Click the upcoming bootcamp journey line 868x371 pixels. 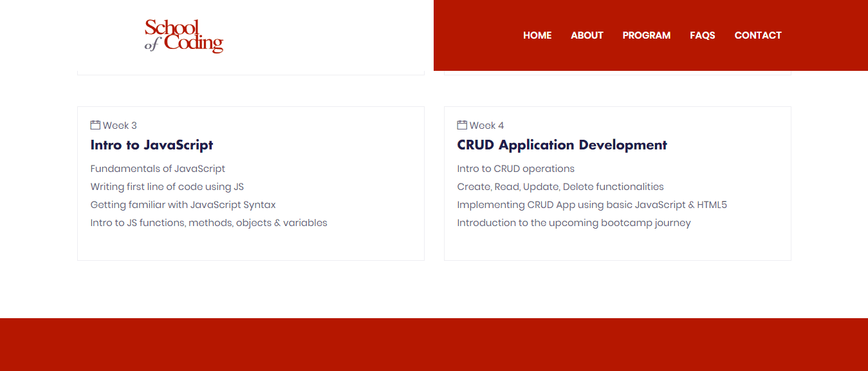pyautogui.click(x=573, y=223)
